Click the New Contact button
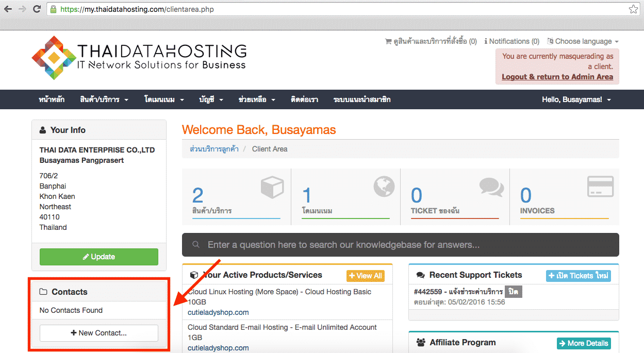Viewport: 644px width, 353px height. click(99, 333)
